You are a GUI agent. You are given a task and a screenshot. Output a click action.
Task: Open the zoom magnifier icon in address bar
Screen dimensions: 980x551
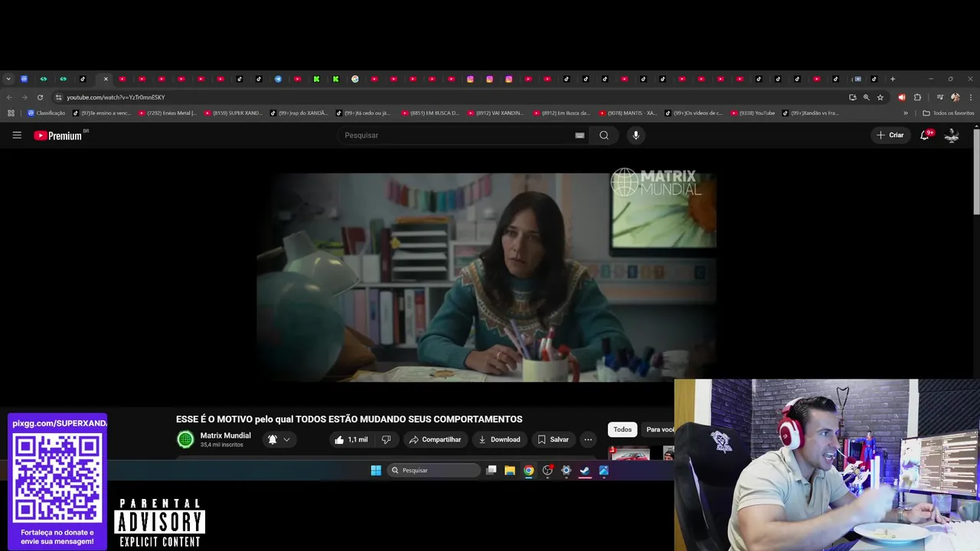point(867,98)
